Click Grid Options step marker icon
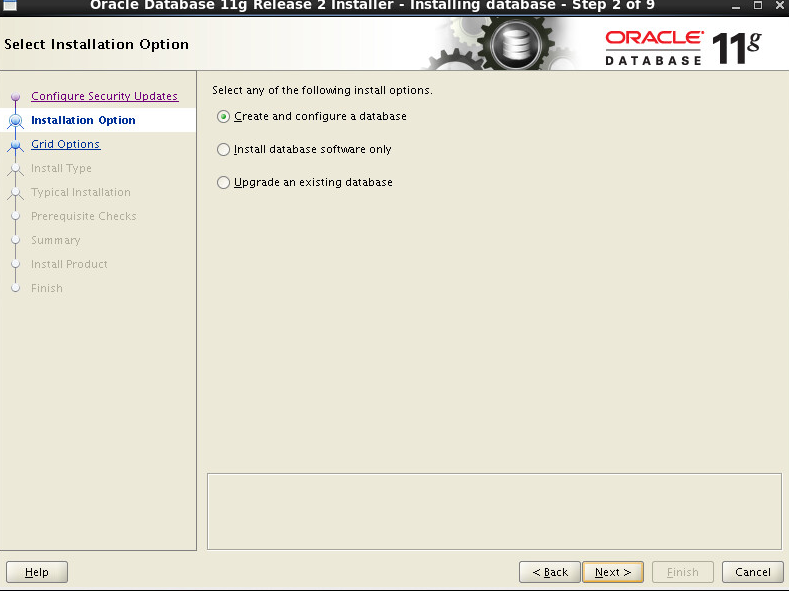The height and width of the screenshot is (591, 789). point(16,145)
